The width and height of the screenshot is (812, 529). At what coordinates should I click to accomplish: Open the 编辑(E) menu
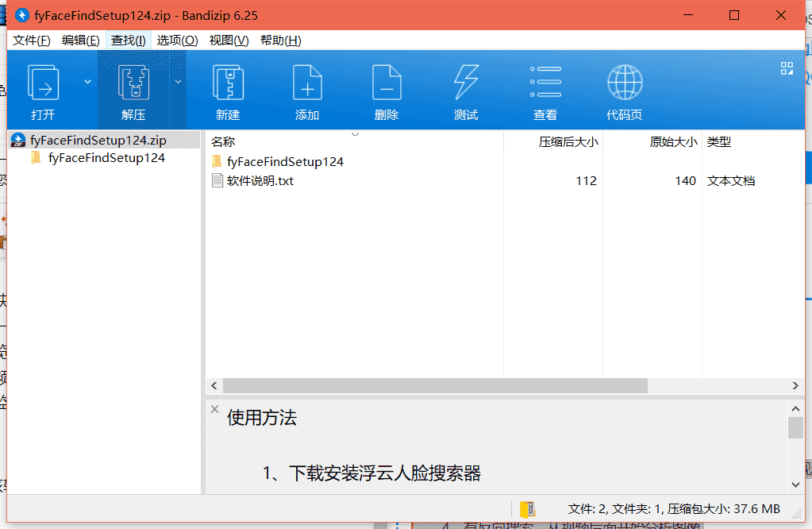click(x=80, y=41)
